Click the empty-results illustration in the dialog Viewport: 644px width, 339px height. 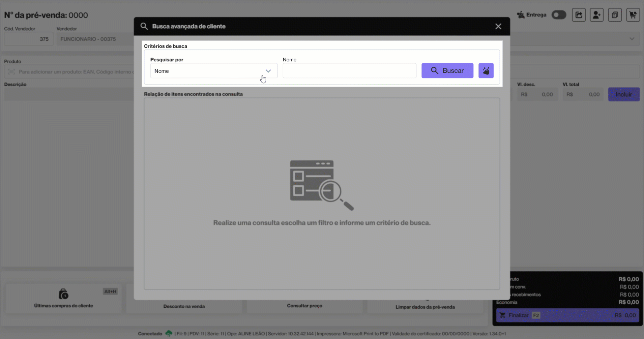322,185
